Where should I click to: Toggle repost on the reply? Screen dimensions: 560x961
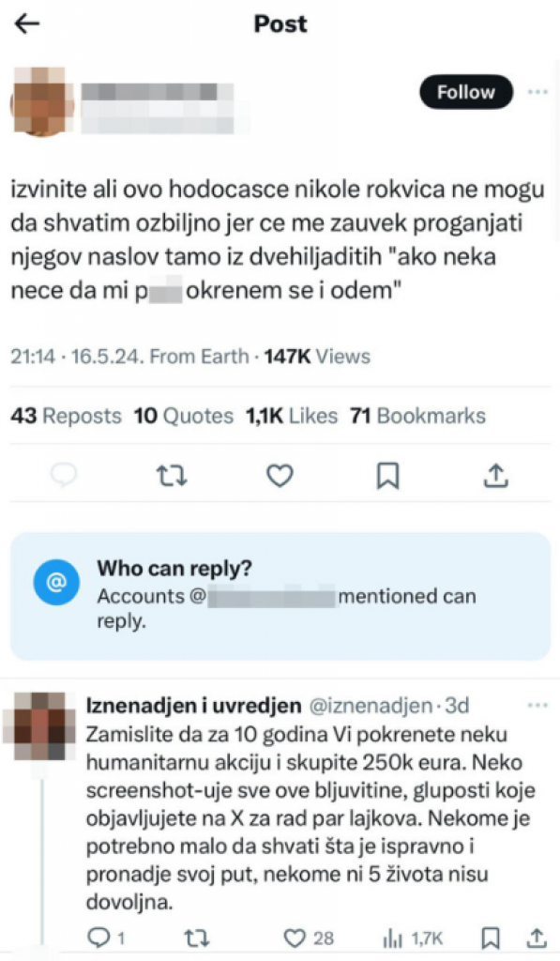[198, 937]
